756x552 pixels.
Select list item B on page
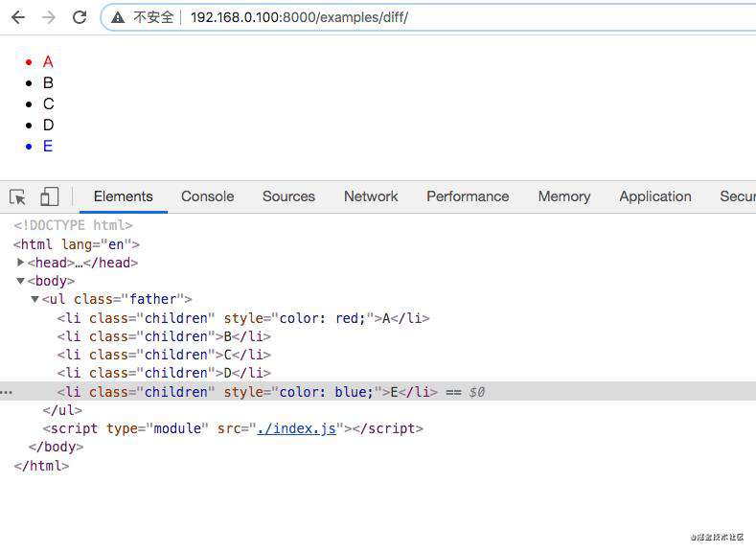coord(48,83)
